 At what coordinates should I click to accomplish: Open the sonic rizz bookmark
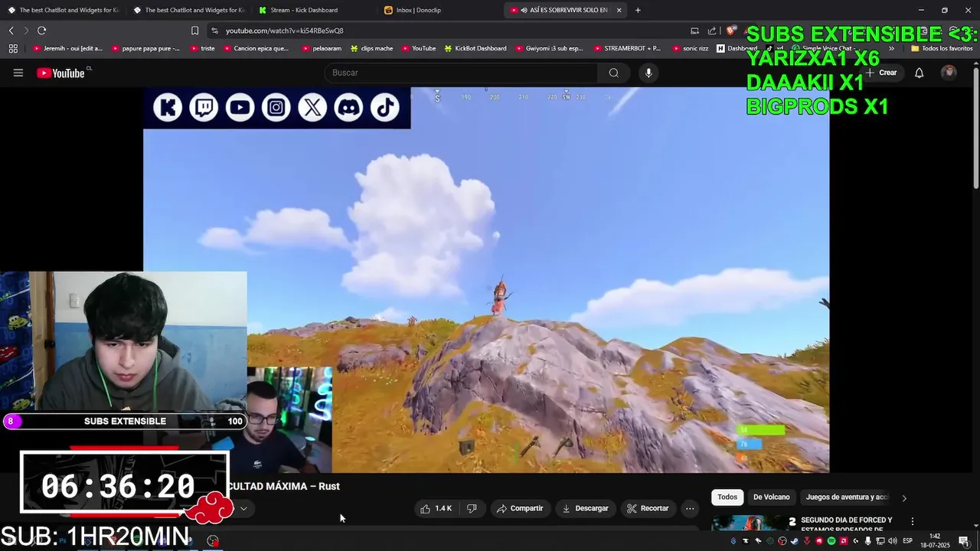(690, 48)
